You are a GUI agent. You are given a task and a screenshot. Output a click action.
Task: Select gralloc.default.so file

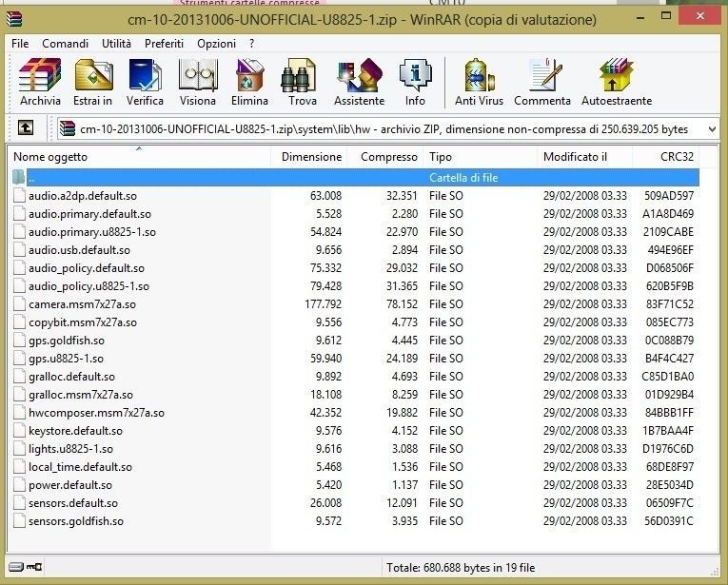coord(71,377)
